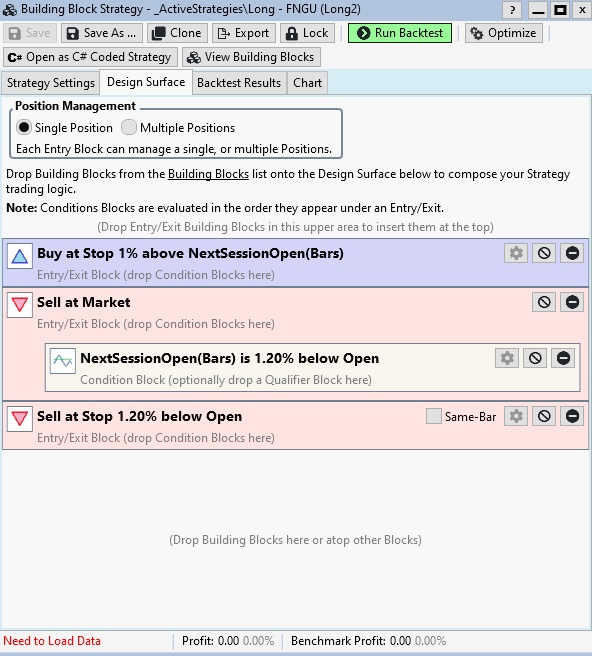592x656 pixels.
Task: Click Open as C# Coded Strategy
Action: pyautogui.click(x=90, y=57)
